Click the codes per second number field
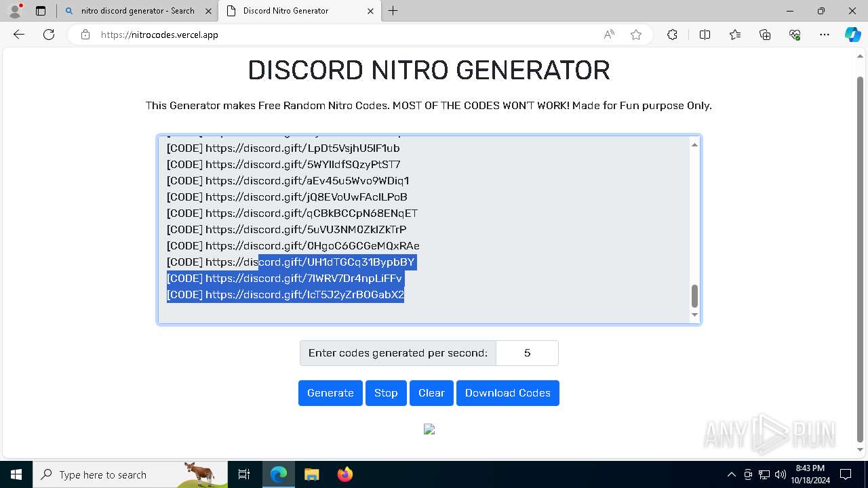The width and height of the screenshot is (868, 488). click(527, 353)
